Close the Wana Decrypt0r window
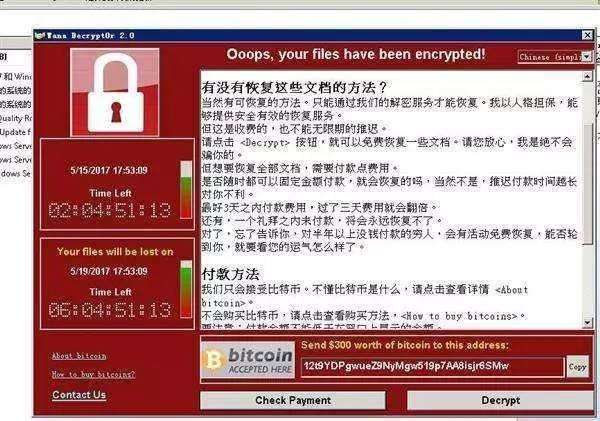The height and width of the screenshot is (421, 600). click(587, 35)
